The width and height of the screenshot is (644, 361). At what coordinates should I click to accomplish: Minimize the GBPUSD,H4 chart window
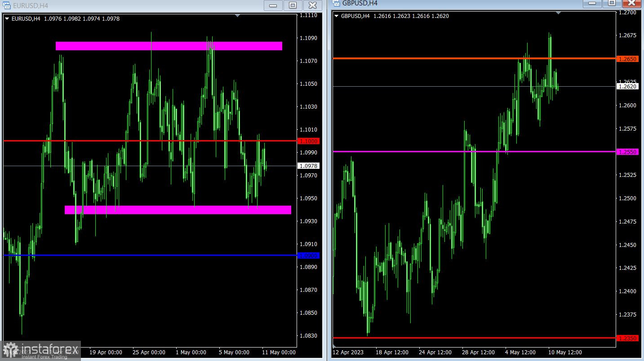pos(592,3)
